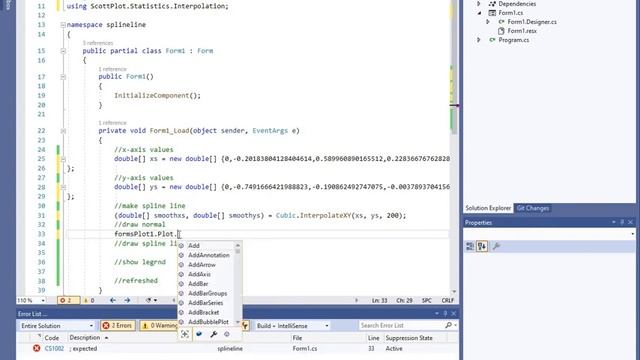Click the SPC indentation indicator
640x360 pixels.
click(427, 300)
